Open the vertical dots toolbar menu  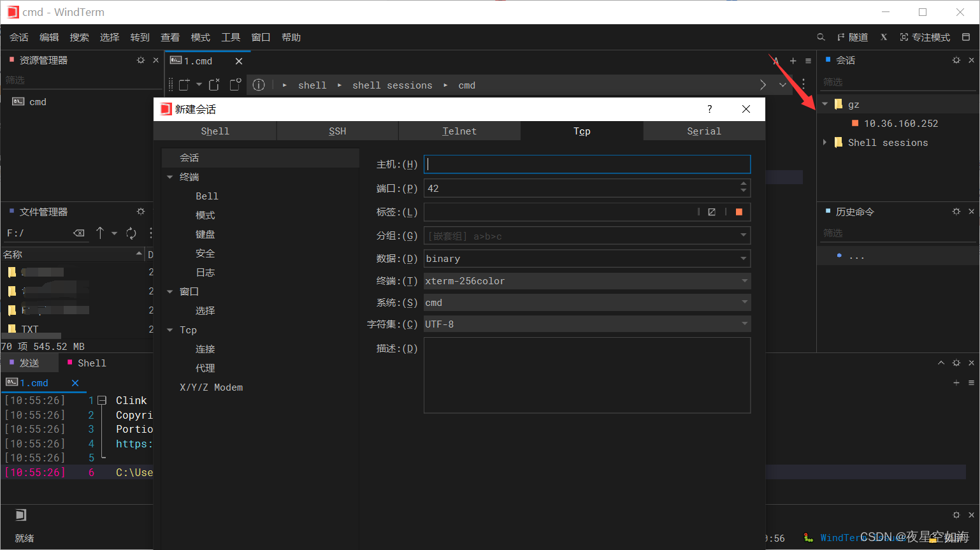click(803, 84)
